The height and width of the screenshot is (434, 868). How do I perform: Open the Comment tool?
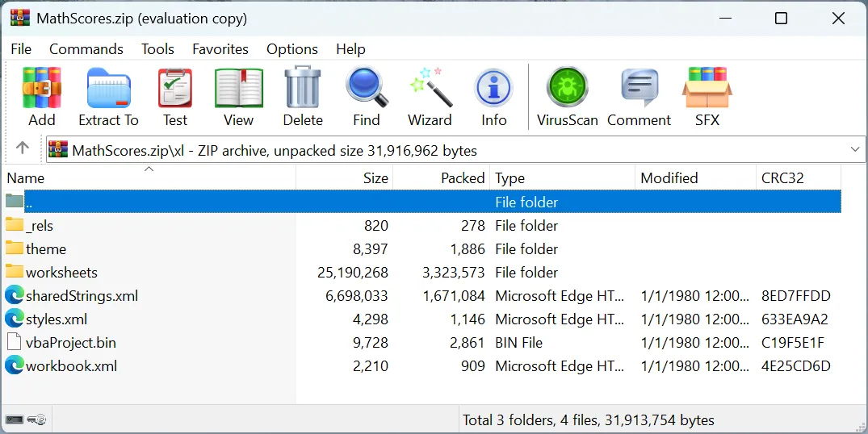pyautogui.click(x=639, y=87)
